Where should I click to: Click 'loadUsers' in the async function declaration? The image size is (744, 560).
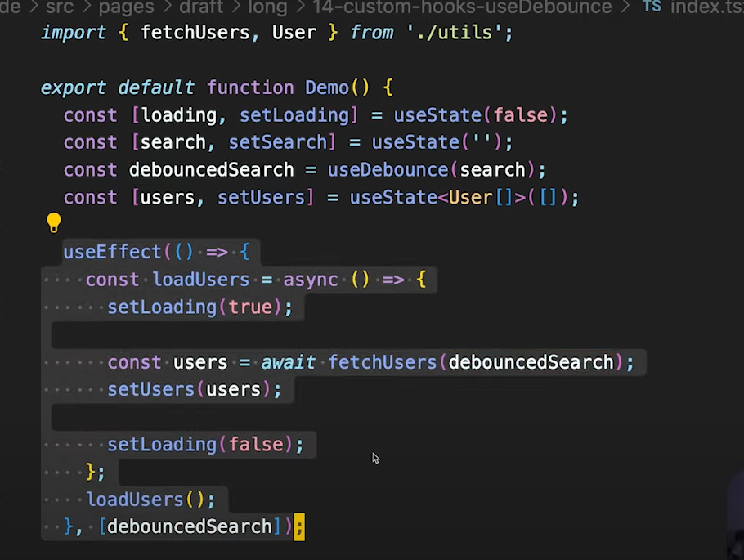(200, 280)
